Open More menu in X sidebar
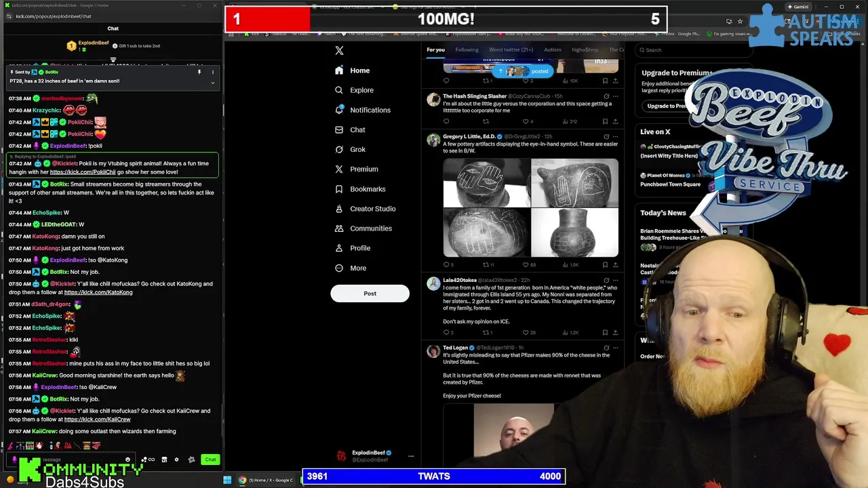 point(351,268)
